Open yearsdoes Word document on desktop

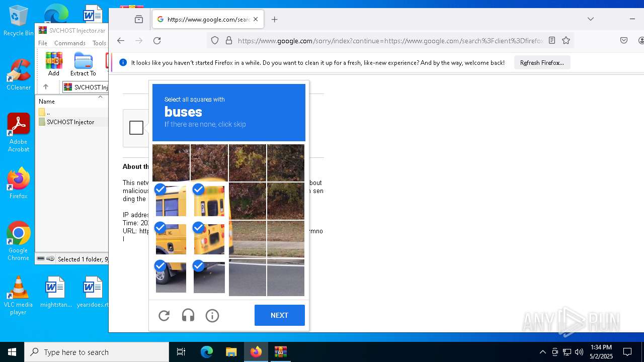[x=93, y=292]
